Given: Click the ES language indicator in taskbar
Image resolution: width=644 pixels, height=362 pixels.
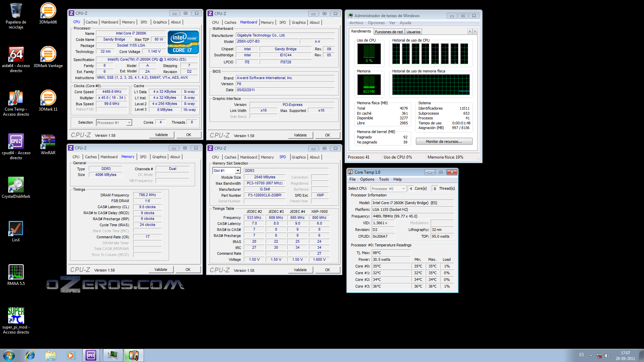Looking at the screenshot, I should (x=581, y=355).
